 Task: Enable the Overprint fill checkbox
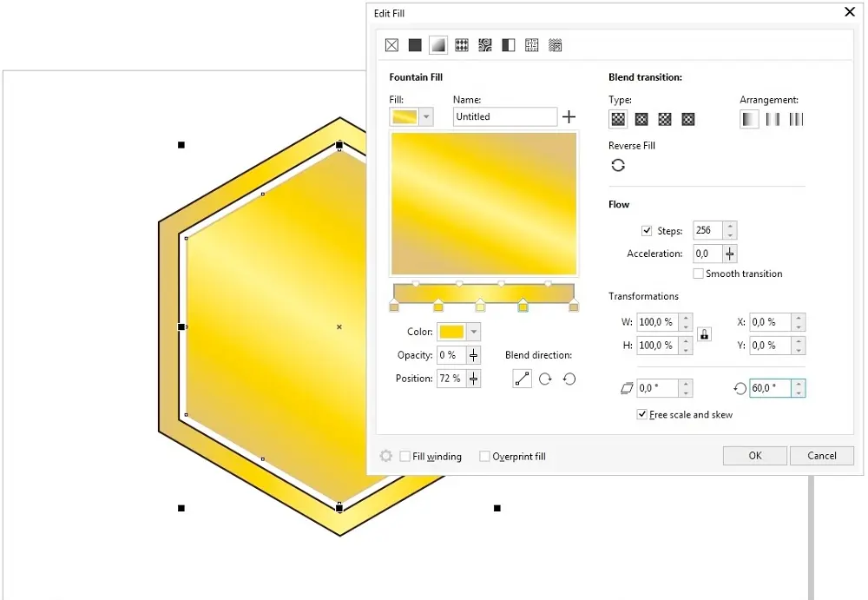484,456
